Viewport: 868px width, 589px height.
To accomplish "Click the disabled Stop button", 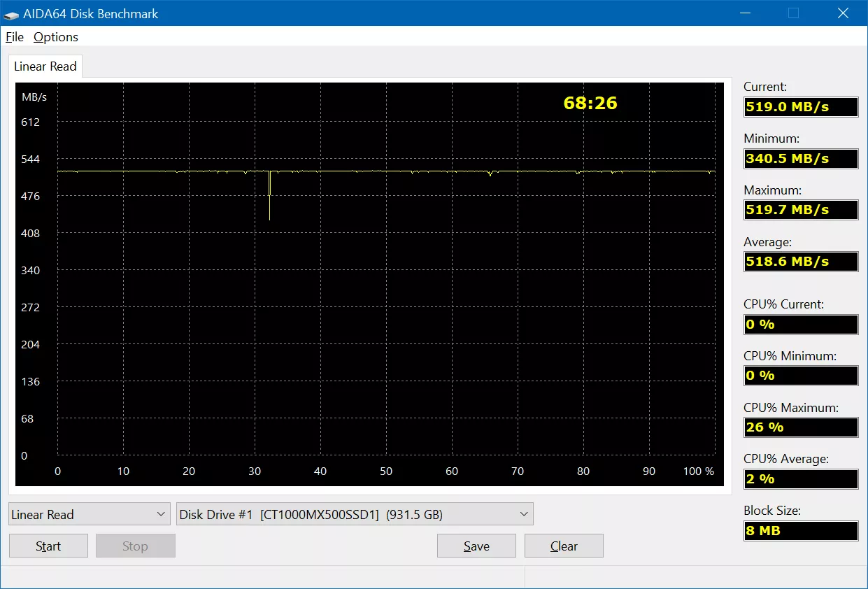I will coord(135,546).
